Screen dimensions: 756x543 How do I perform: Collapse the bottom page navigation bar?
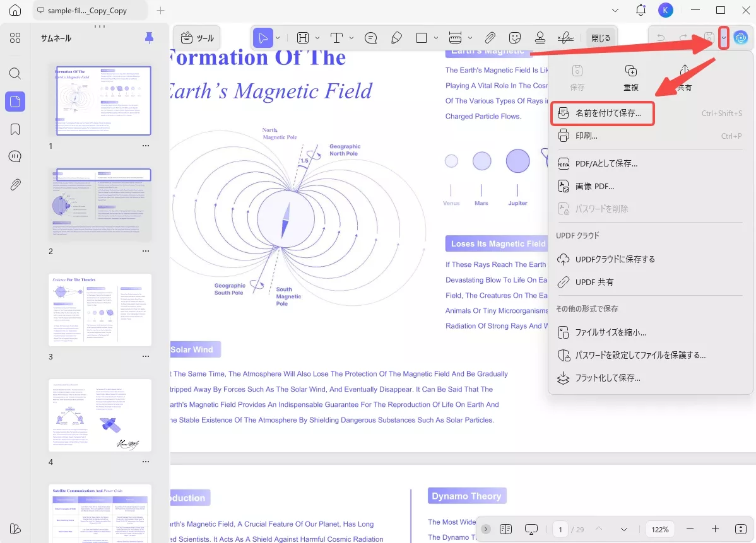click(x=486, y=529)
